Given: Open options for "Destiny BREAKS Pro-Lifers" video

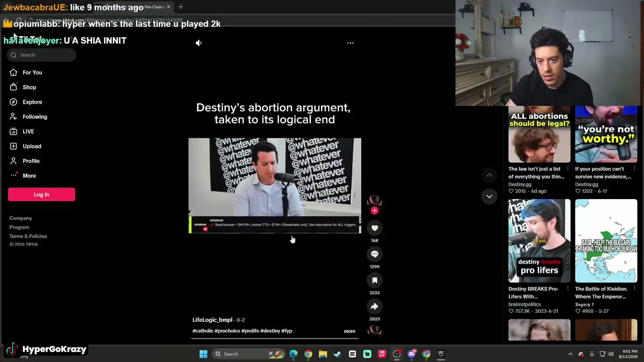Looking at the screenshot, I should point(568,289).
